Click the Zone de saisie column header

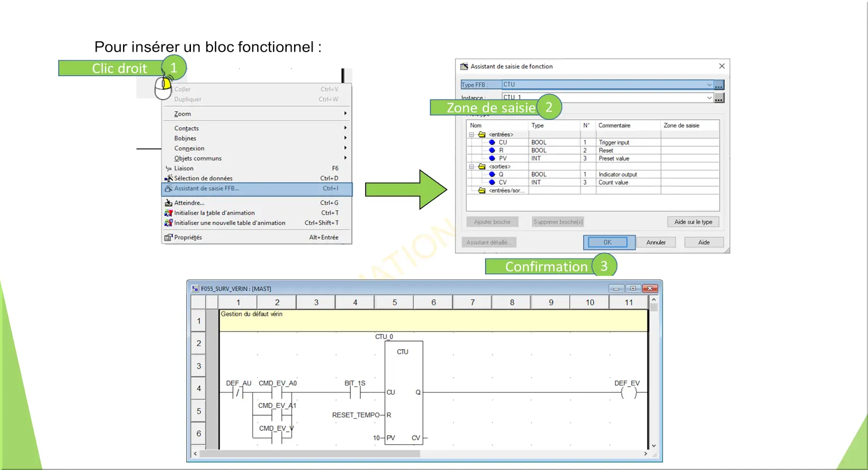click(690, 126)
